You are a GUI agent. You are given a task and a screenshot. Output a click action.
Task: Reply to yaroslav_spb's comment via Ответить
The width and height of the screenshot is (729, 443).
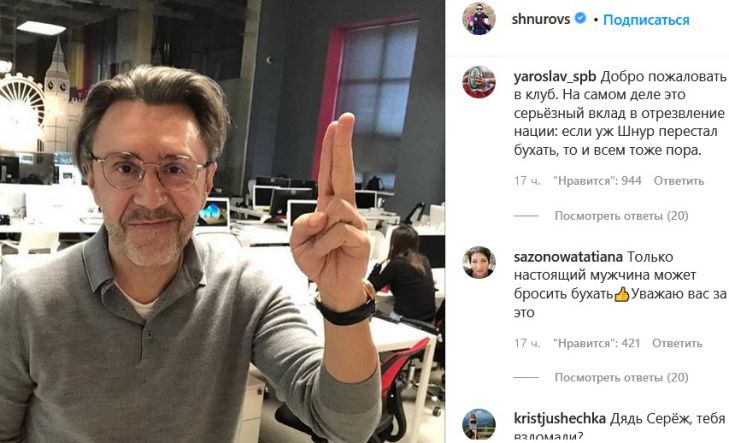pyautogui.click(x=679, y=181)
